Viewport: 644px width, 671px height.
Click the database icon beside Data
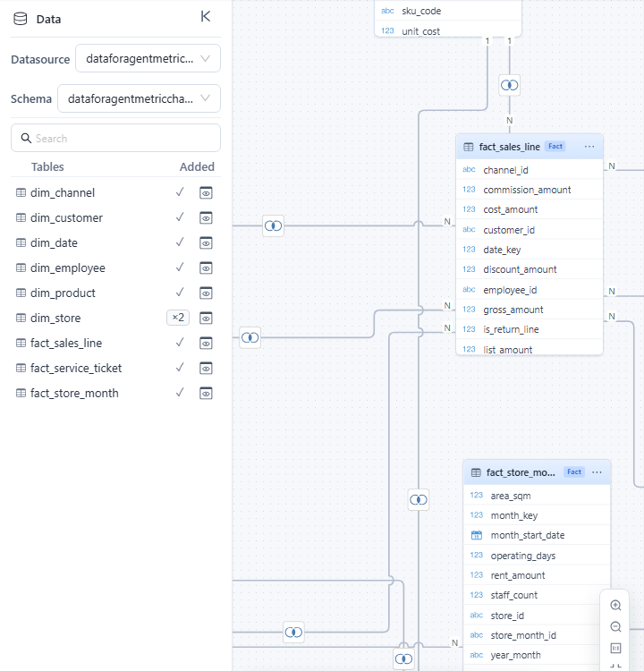coord(20,19)
